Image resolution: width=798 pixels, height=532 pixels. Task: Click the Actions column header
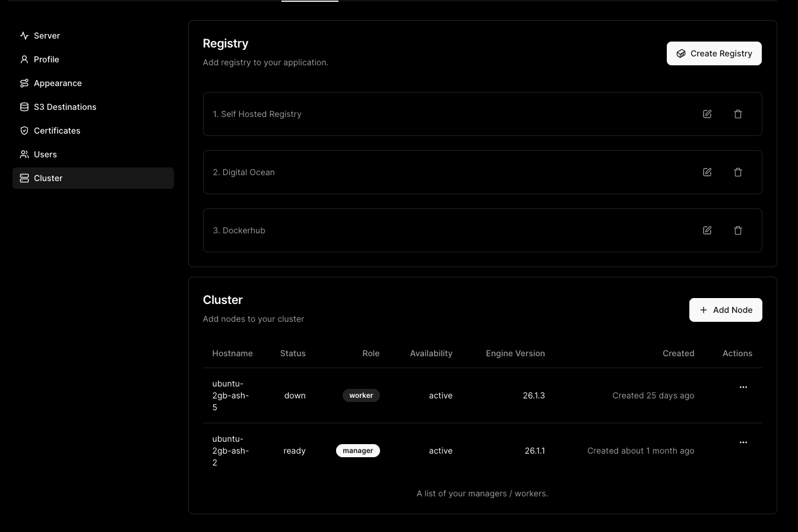(x=737, y=353)
